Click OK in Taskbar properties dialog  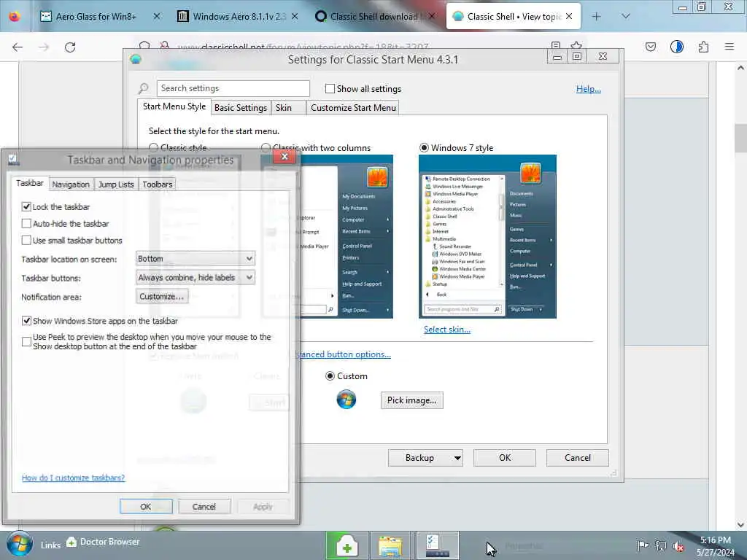click(146, 507)
